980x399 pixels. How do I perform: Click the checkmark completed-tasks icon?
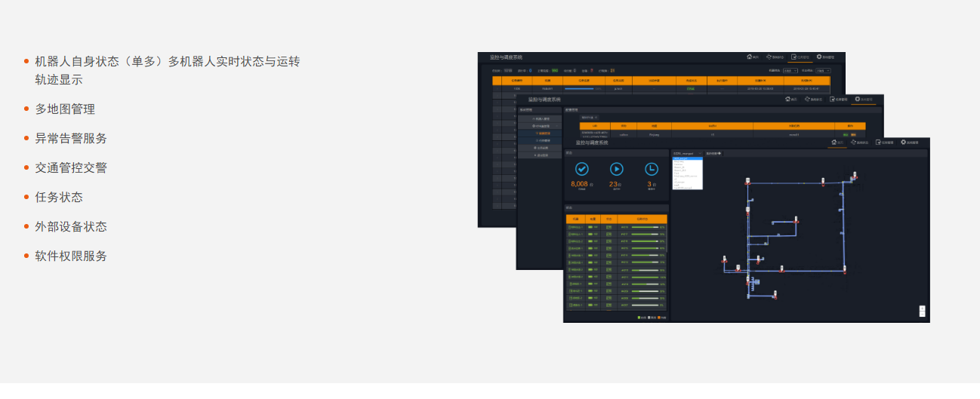coord(582,169)
